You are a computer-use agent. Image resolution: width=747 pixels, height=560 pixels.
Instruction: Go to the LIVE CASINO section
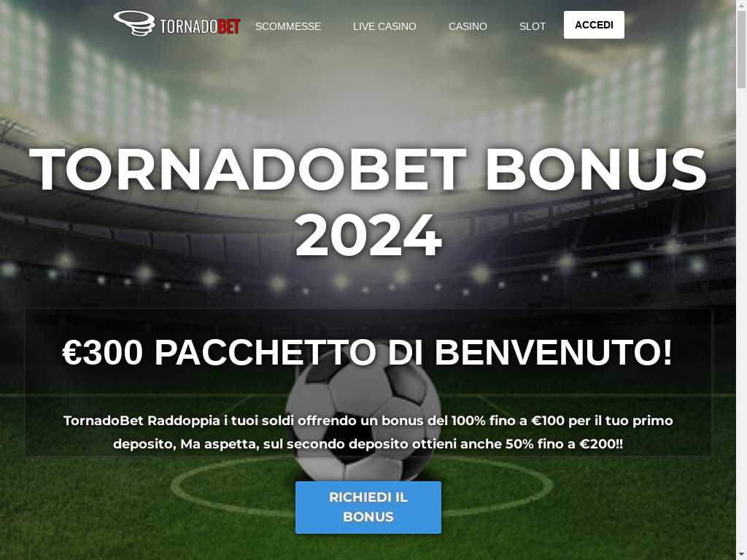tap(384, 26)
